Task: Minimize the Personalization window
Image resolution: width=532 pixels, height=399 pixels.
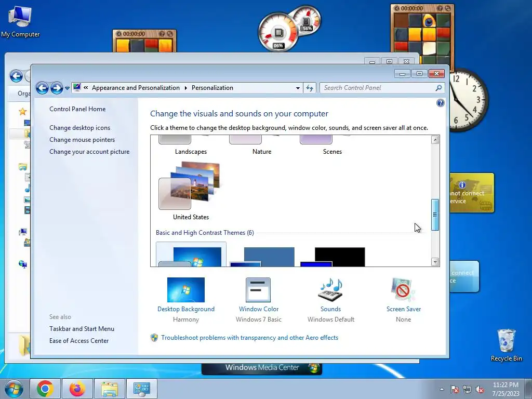Action: pos(403,73)
